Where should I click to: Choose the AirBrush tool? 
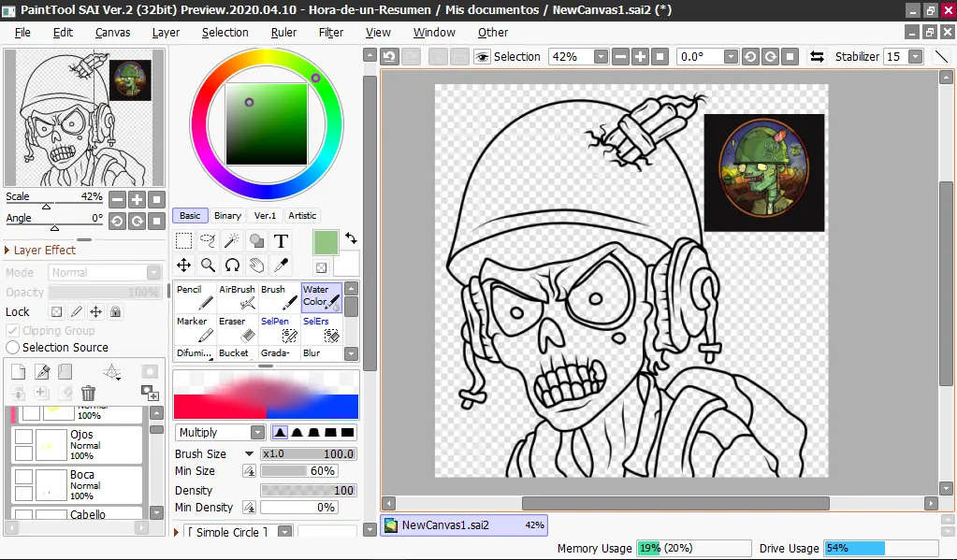(237, 297)
